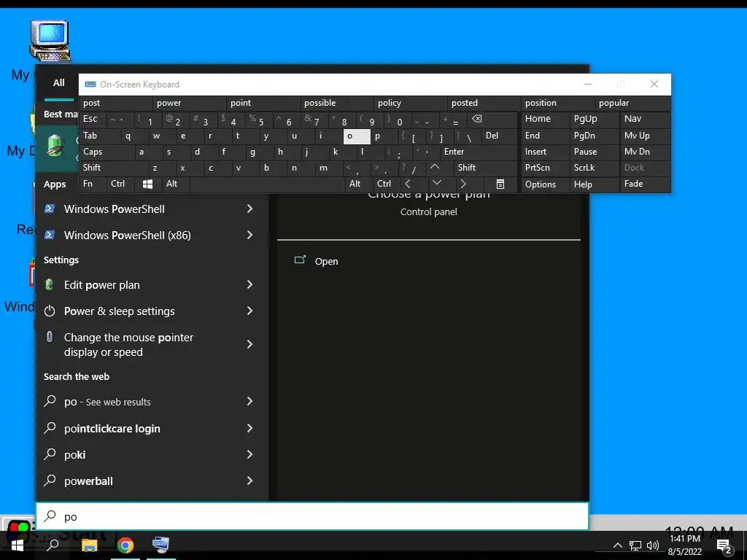Click Power & sleep settings power icon

pos(50,311)
